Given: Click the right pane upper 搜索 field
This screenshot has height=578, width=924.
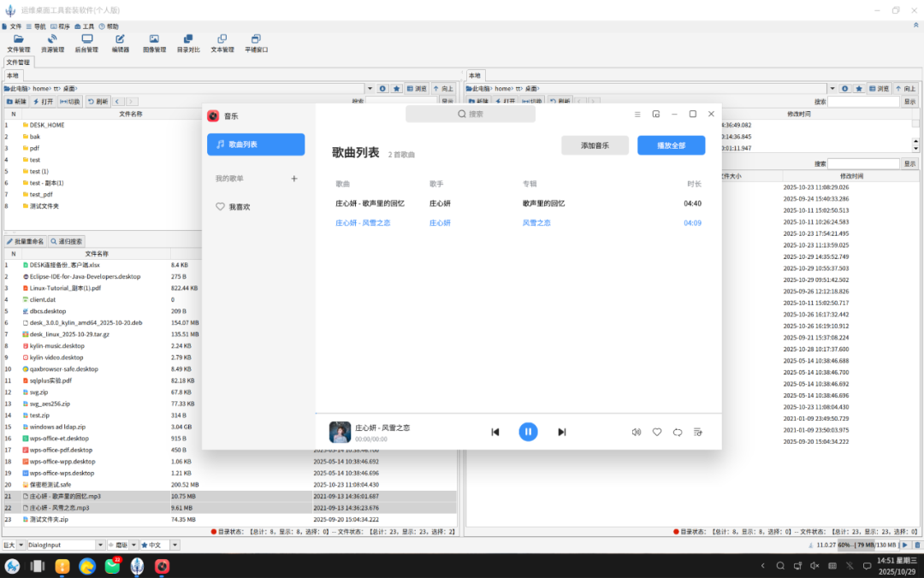Looking at the screenshot, I should 863,102.
